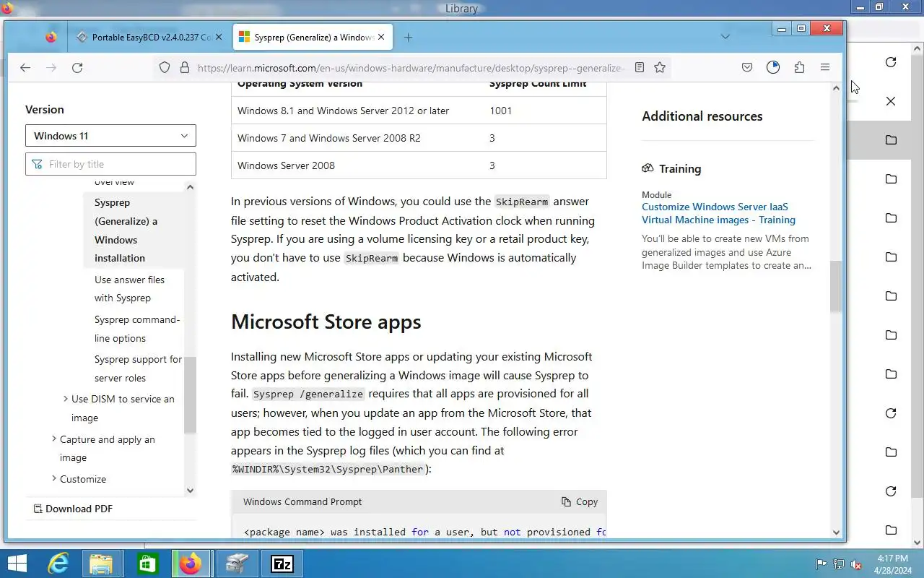The height and width of the screenshot is (578, 924).
Task: Open the Firefox extensions puzzle icon
Action: point(799,67)
